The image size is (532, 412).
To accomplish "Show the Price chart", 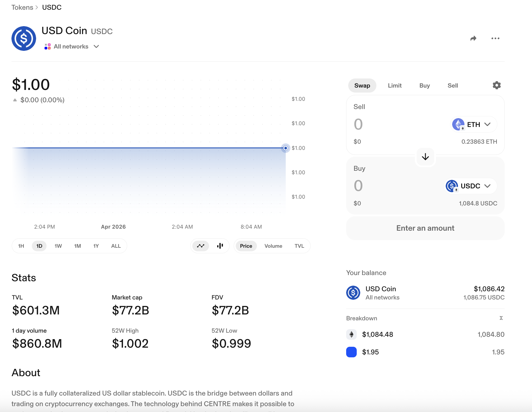I will tap(246, 246).
